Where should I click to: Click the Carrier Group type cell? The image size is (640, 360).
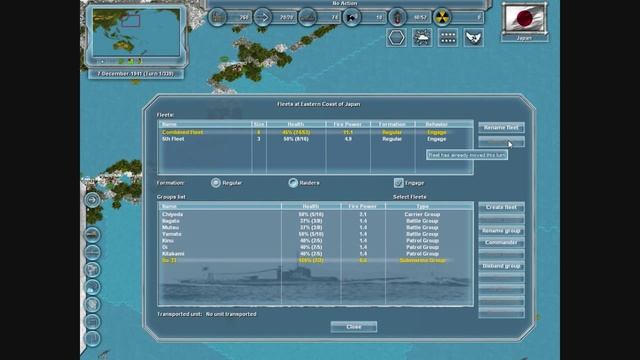click(x=422, y=214)
